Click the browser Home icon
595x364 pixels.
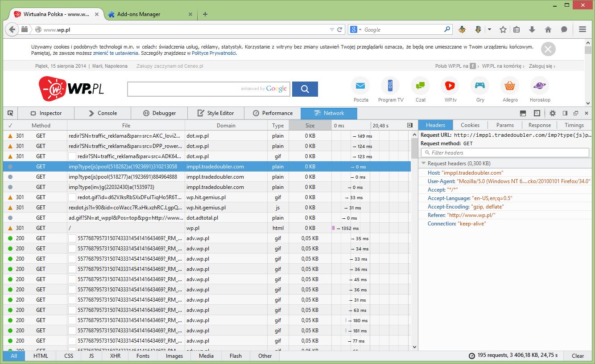tap(548, 29)
